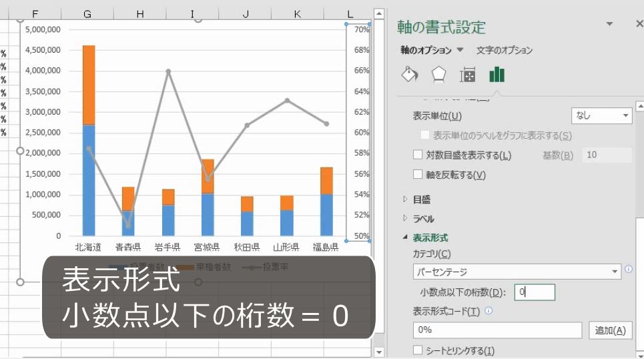Click the 2,500,000 axis label
Image resolution: width=644 pixels, height=359 pixels.
tap(43, 132)
